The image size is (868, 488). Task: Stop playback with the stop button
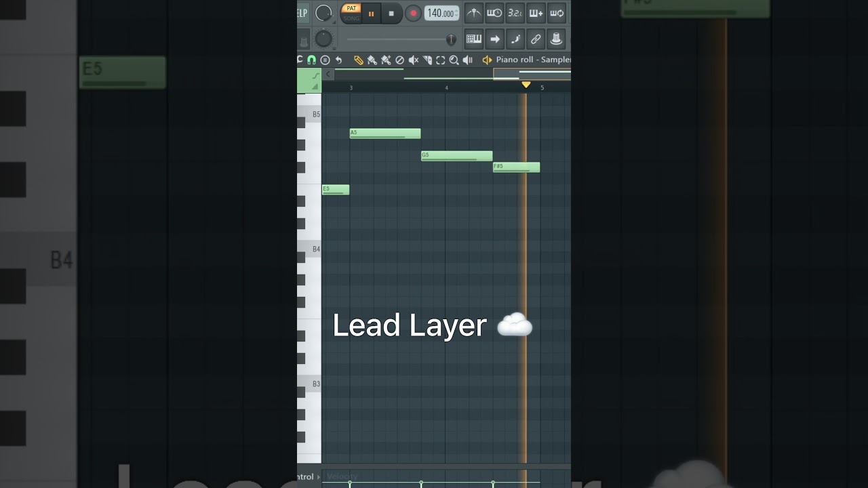[x=391, y=13]
